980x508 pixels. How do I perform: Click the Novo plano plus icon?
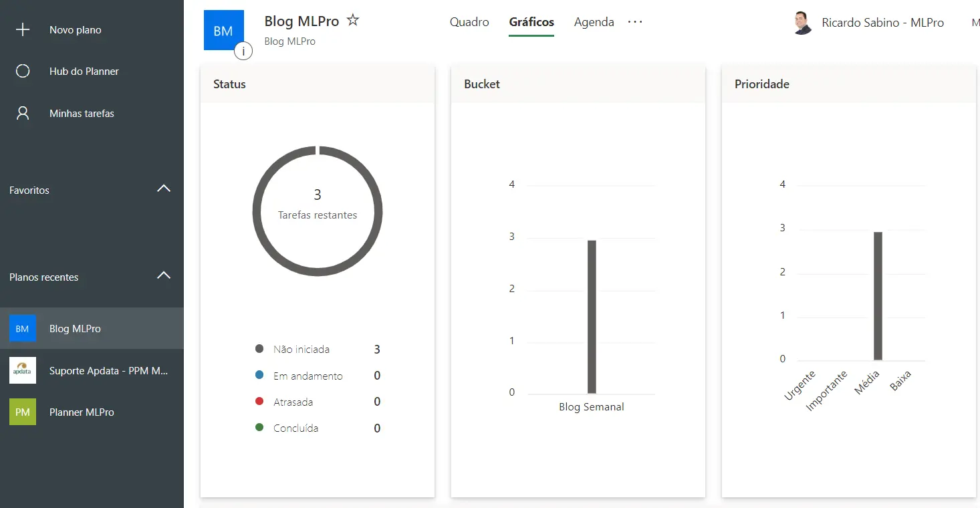point(23,29)
